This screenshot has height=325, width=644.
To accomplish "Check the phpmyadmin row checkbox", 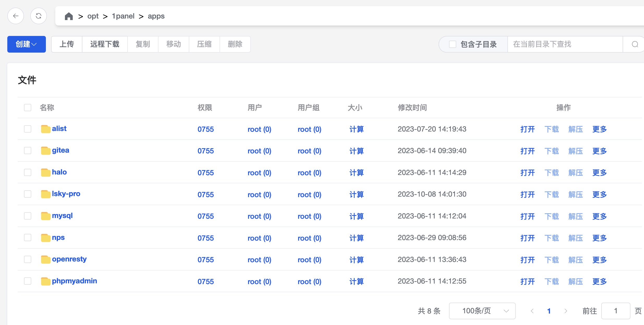I will pos(28,281).
